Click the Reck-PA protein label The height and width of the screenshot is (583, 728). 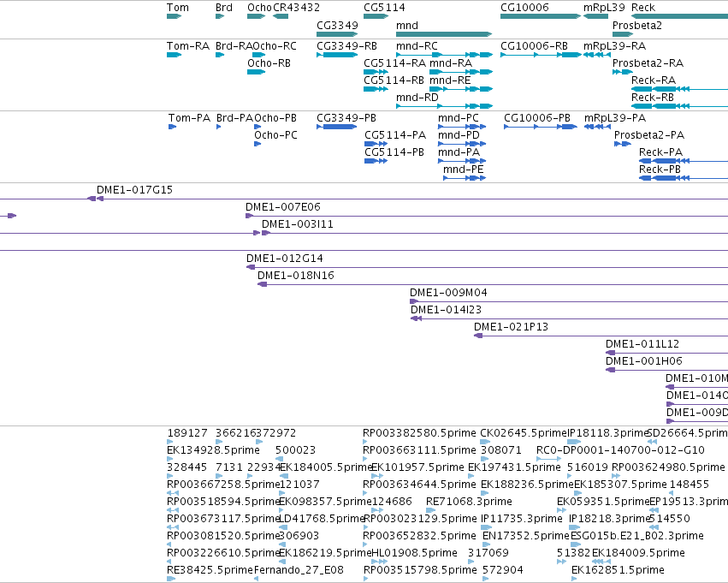(x=660, y=152)
